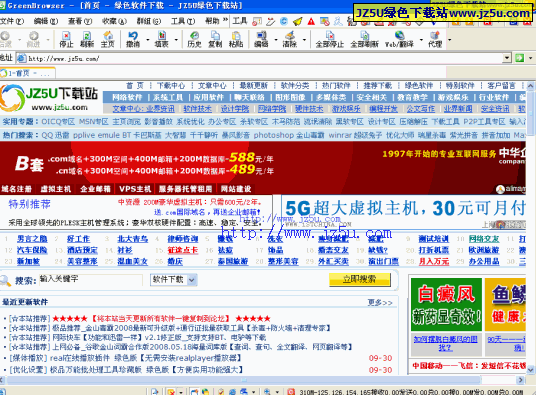Click the Stop All (全部停止) icon
This screenshot has height=395, width=536.
pyautogui.click(x=330, y=39)
